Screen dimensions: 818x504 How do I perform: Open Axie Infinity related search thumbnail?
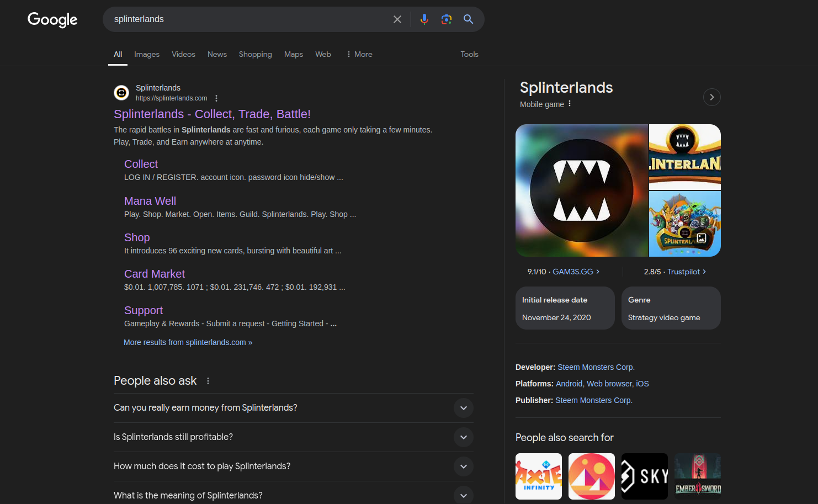tap(539, 476)
